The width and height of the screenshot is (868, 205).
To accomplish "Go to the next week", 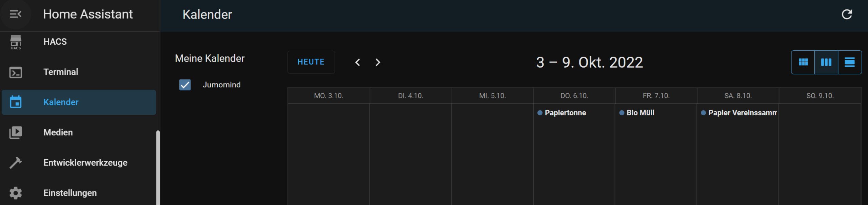I will tap(378, 63).
